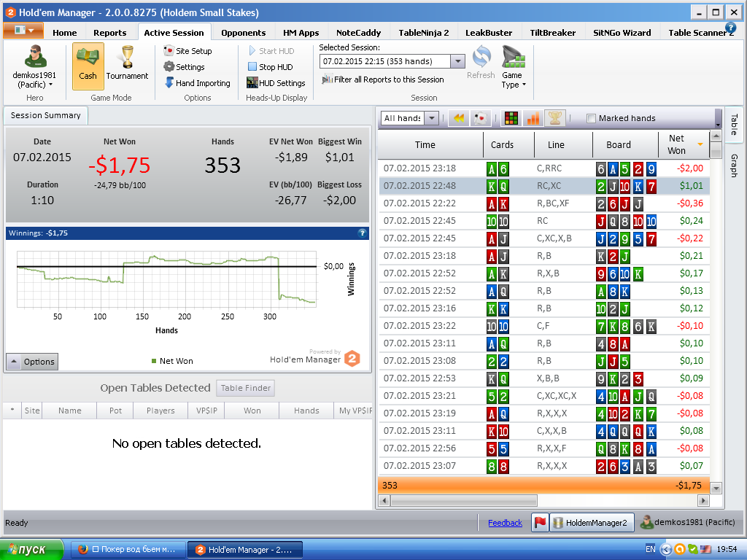Select Cash game mode
The height and width of the screenshot is (560, 747).
(88, 66)
